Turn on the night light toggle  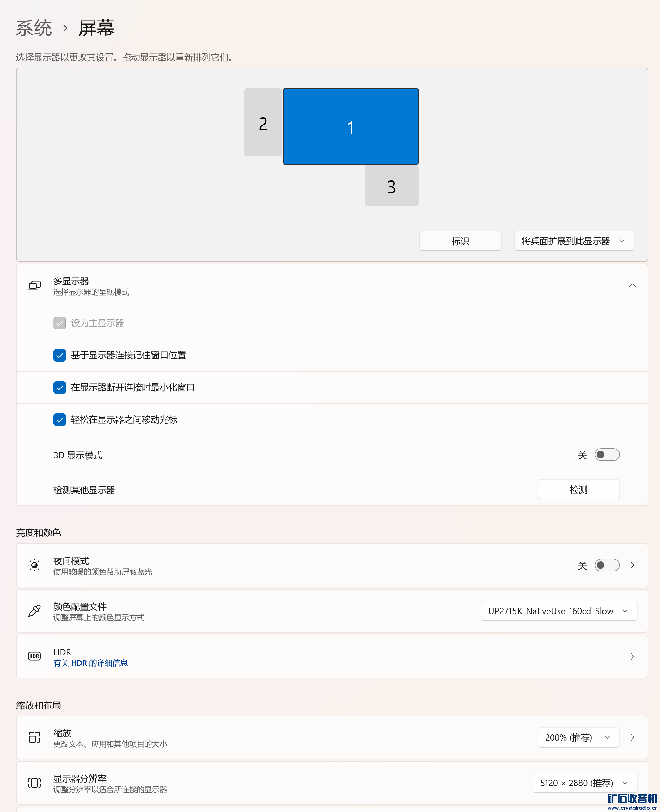pyautogui.click(x=607, y=565)
